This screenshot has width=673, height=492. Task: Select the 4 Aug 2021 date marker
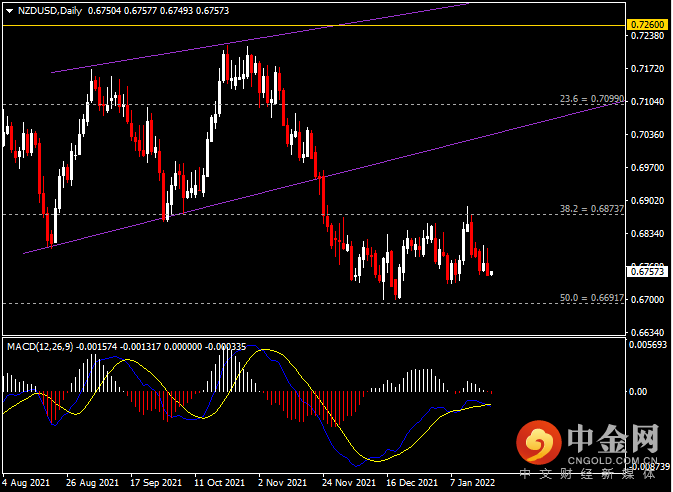(x=26, y=482)
